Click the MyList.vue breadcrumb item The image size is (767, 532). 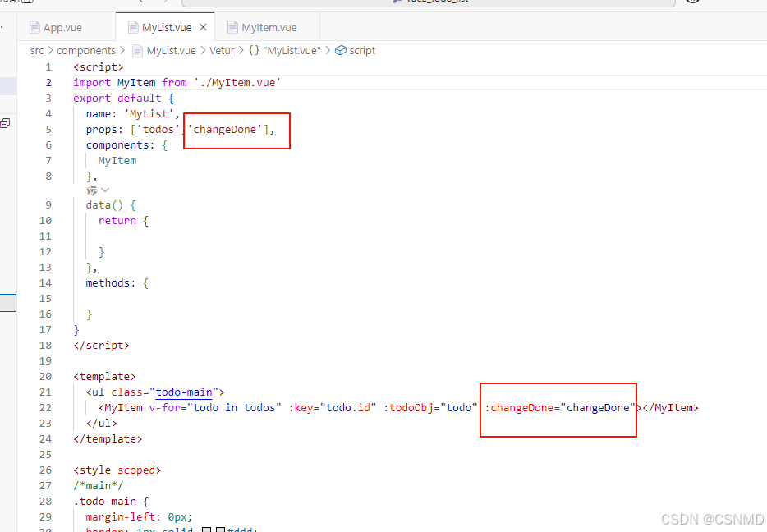click(171, 50)
